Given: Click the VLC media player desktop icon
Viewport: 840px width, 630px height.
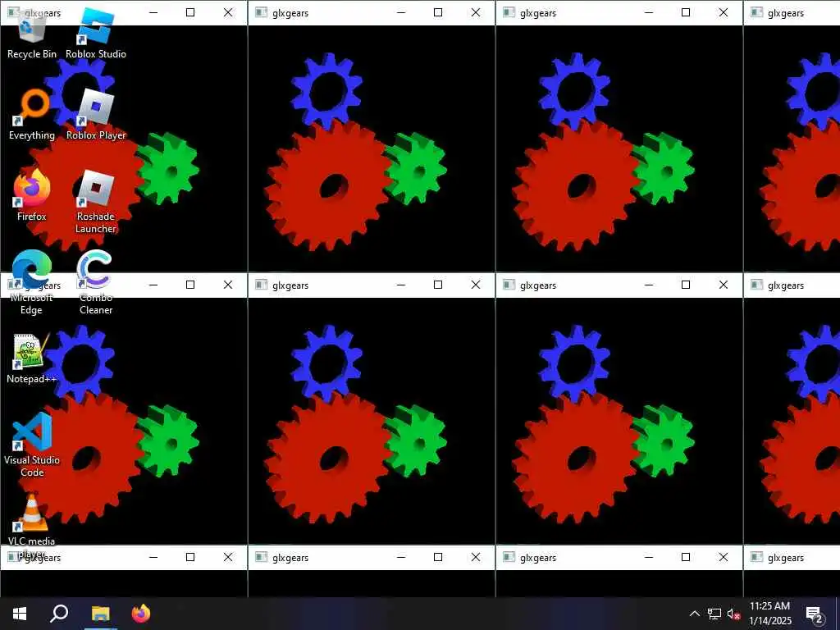Looking at the screenshot, I should (32, 526).
